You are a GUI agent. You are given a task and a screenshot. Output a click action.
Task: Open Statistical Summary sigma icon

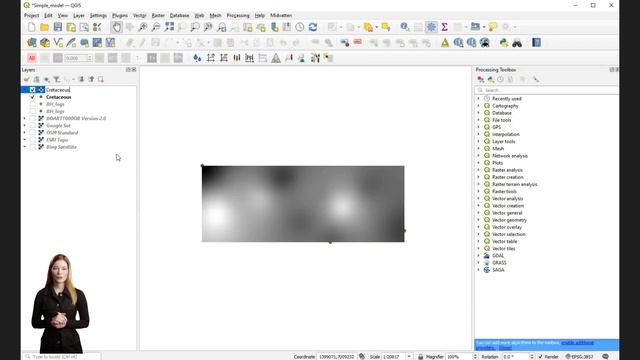pyautogui.click(x=444, y=27)
